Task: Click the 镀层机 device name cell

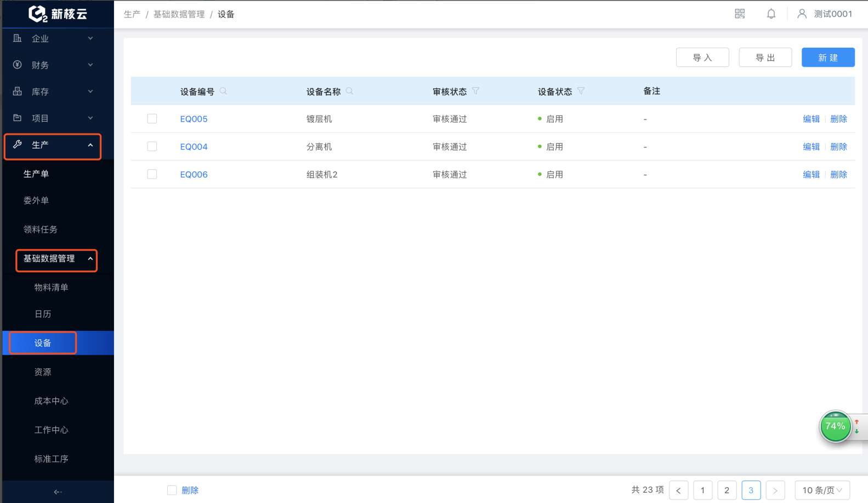Action: 319,119
